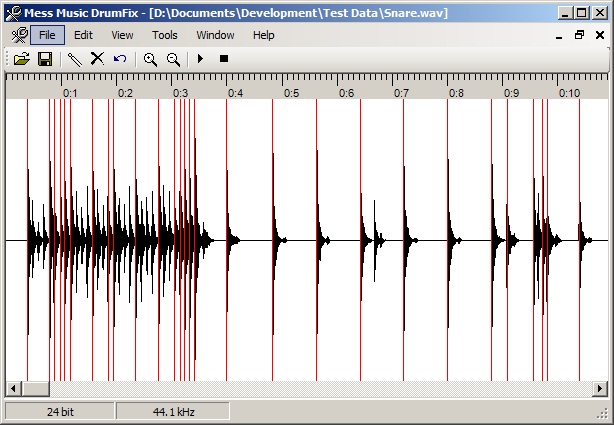614x425 pixels.
Task: Zoom out with the magnifier minus icon
Action: tap(173, 60)
